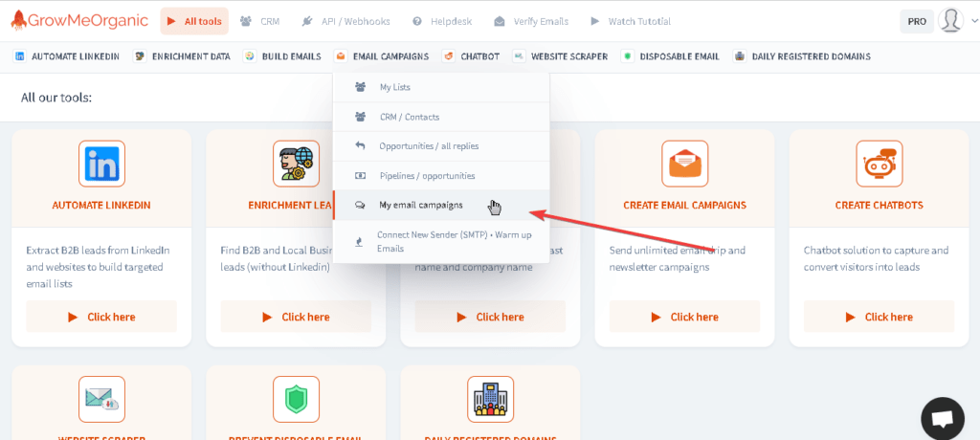Select My Lists from dropdown
Image resolution: width=980 pixels, height=440 pixels.
coord(441,87)
